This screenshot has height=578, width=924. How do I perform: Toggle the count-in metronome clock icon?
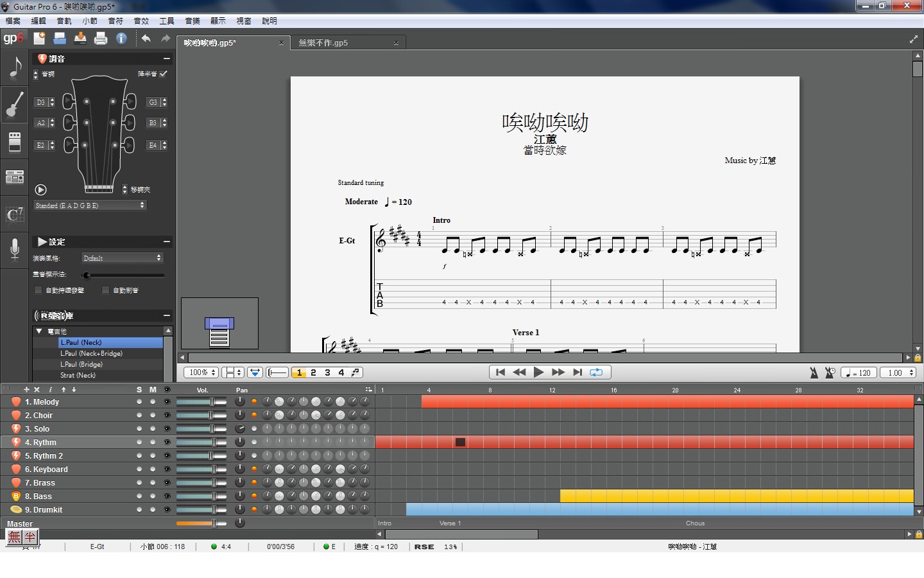pos(830,372)
